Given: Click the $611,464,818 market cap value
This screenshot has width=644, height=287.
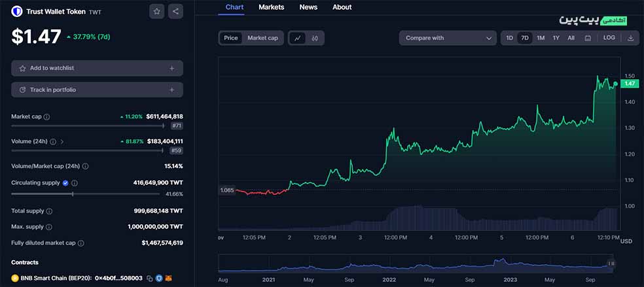Looking at the screenshot, I should [x=164, y=117].
